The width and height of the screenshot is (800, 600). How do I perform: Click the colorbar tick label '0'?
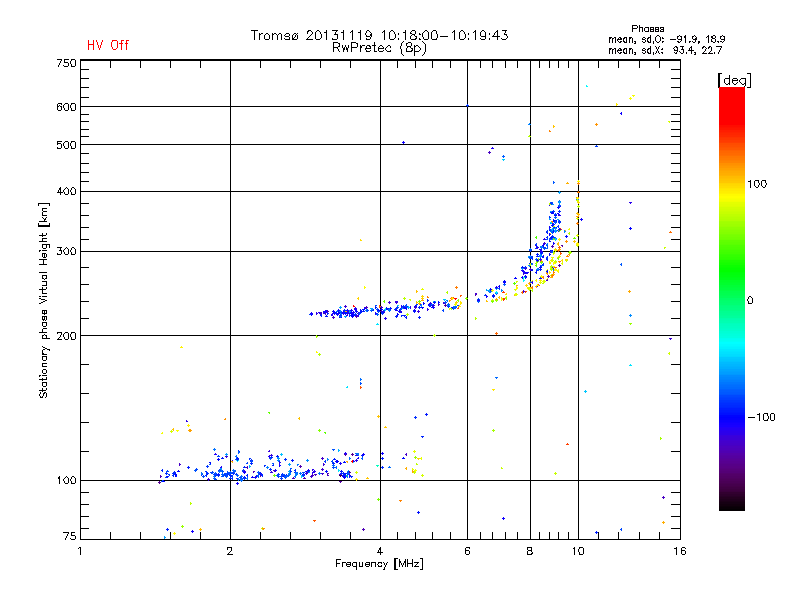[x=750, y=301]
